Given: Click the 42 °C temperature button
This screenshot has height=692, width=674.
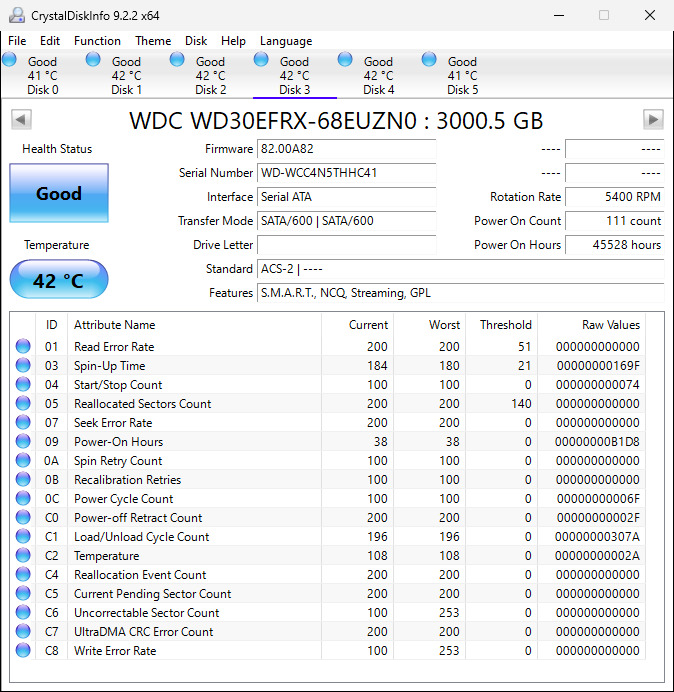Looking at the screenshot, I should coord(59,280).
